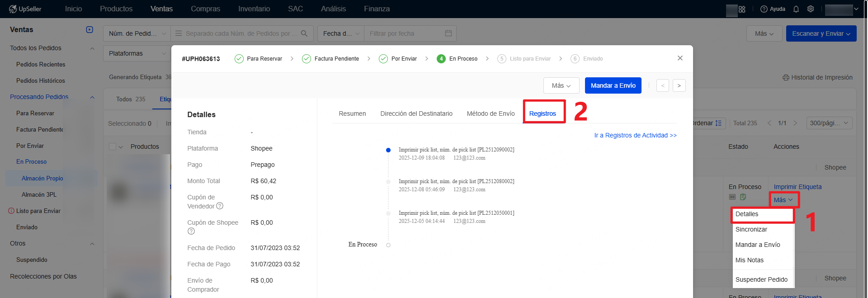The image size is (868, 298).
Task: Click the sidebar collapse icon beside Ventas
Action: (90, 29)
